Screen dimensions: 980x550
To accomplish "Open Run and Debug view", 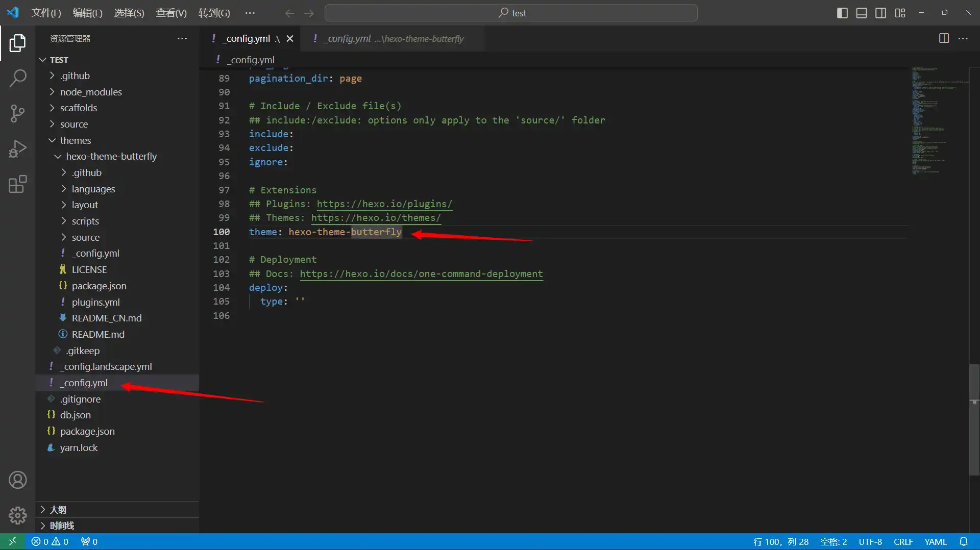I will [x=17, y=149].
